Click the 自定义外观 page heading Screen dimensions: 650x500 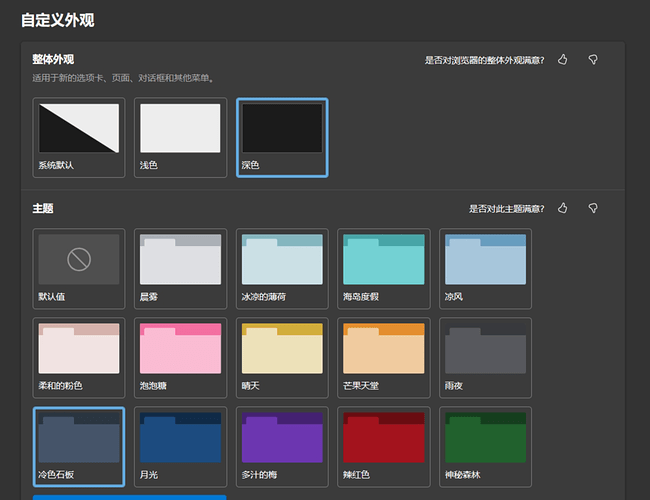click(x=58, y=20)
